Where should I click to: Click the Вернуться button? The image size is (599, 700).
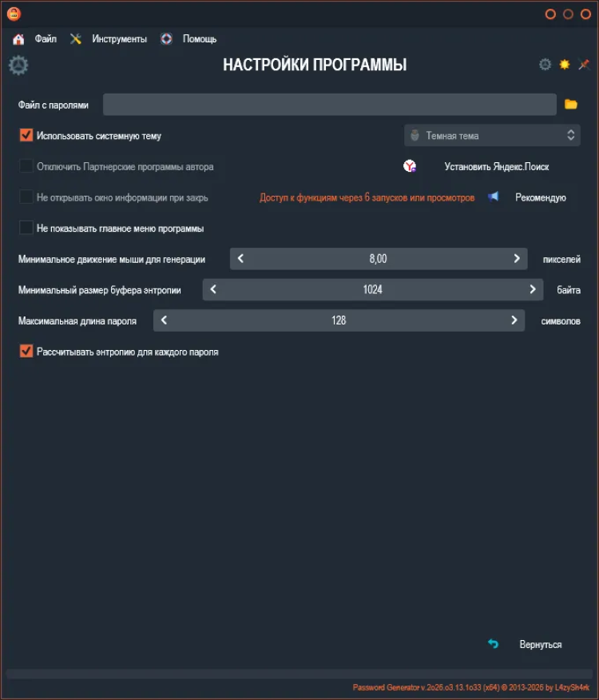point(540,645)
